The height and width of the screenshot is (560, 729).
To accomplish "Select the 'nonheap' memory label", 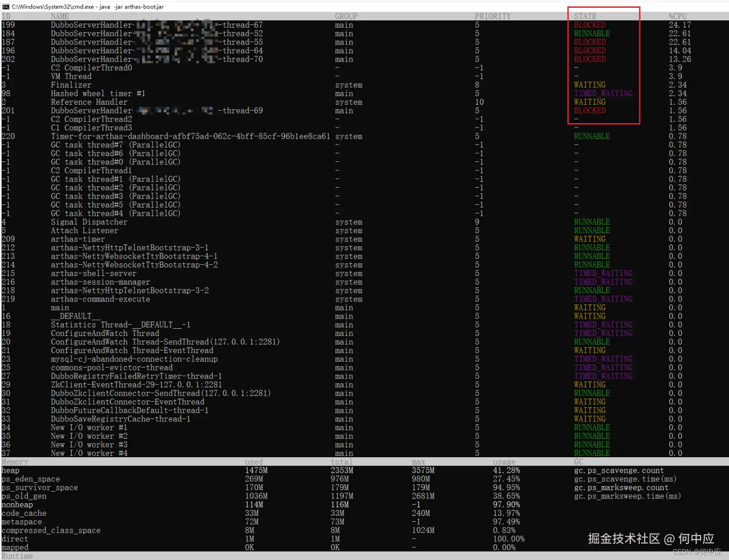I will tap(17, 505).
